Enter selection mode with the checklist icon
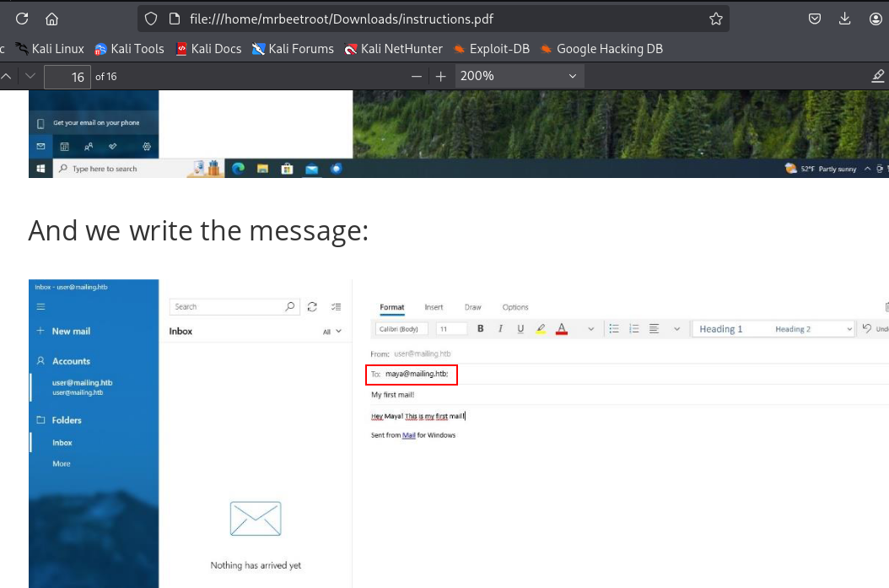This screenshot has width=889, height=588. pos(337,307)
